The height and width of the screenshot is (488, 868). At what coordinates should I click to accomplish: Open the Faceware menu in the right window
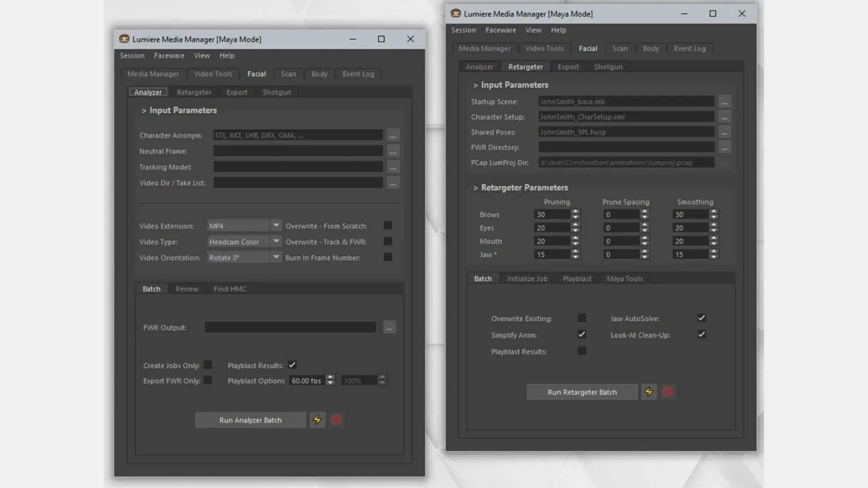click(x=501, y=30)
